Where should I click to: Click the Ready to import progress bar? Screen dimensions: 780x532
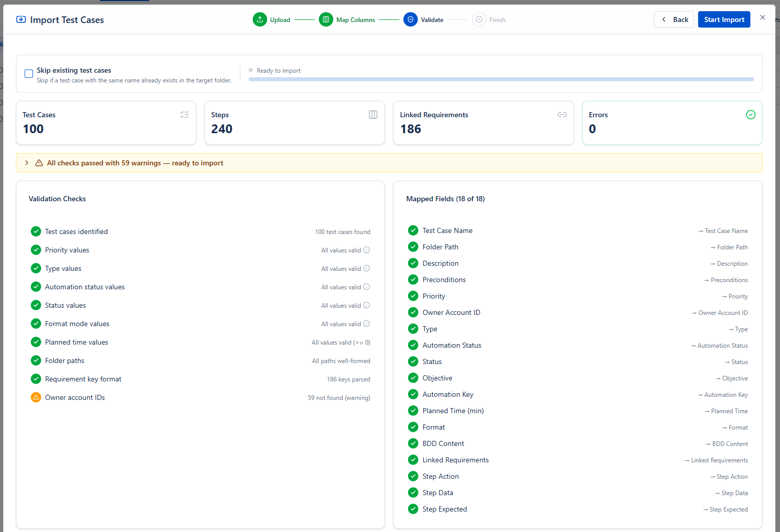point(501,79)
